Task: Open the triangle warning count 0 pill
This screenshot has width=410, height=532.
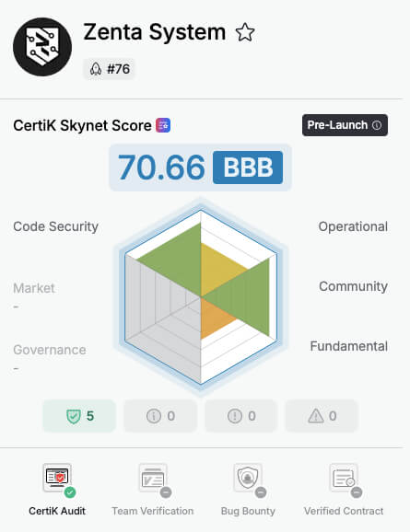Action: coord(322,416)
